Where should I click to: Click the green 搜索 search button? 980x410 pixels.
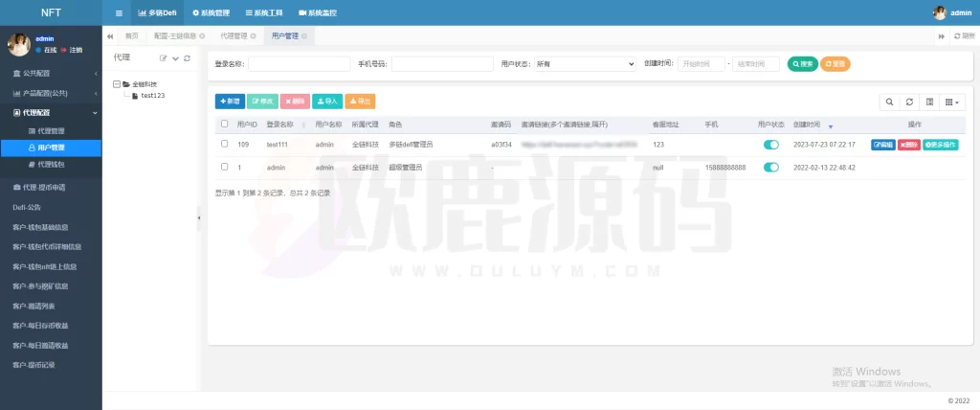coord(803,64)
